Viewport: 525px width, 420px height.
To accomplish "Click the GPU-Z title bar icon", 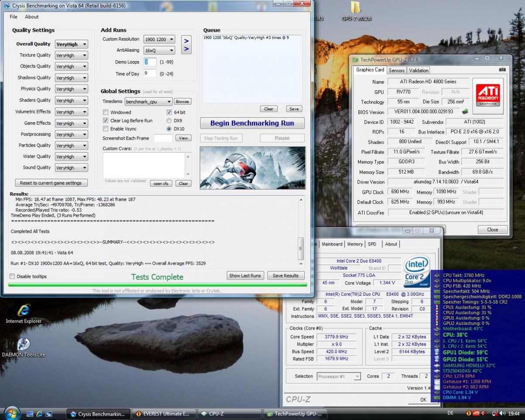I will [x=356, y=59].
